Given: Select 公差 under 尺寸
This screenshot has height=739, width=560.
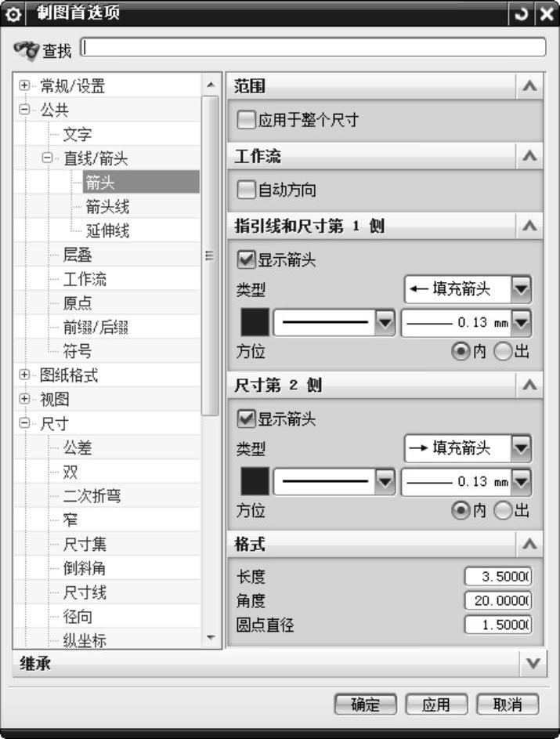Looking at the screenshot, I should pos(78,447).
